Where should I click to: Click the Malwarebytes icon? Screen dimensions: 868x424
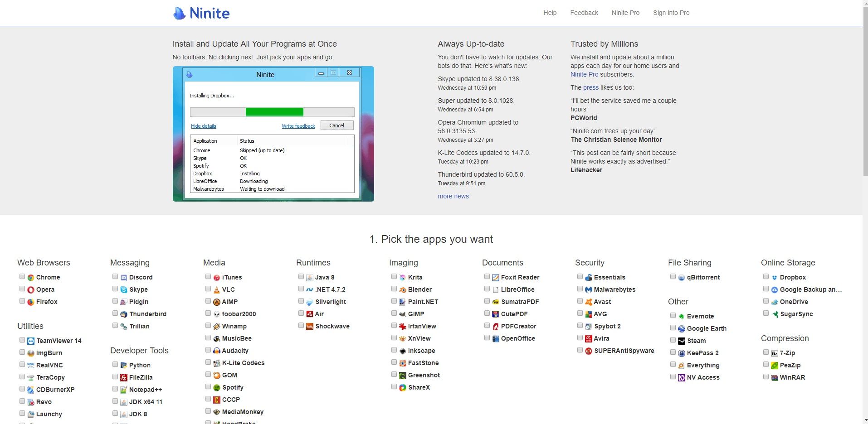click(589, 290)
